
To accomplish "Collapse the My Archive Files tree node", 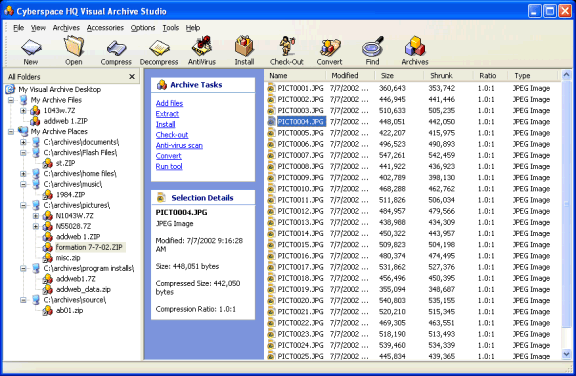I will click(x=11, y=100).
